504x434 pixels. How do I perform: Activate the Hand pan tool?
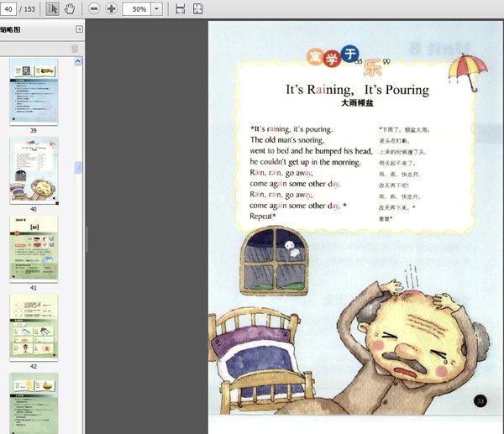click(70, 8)
